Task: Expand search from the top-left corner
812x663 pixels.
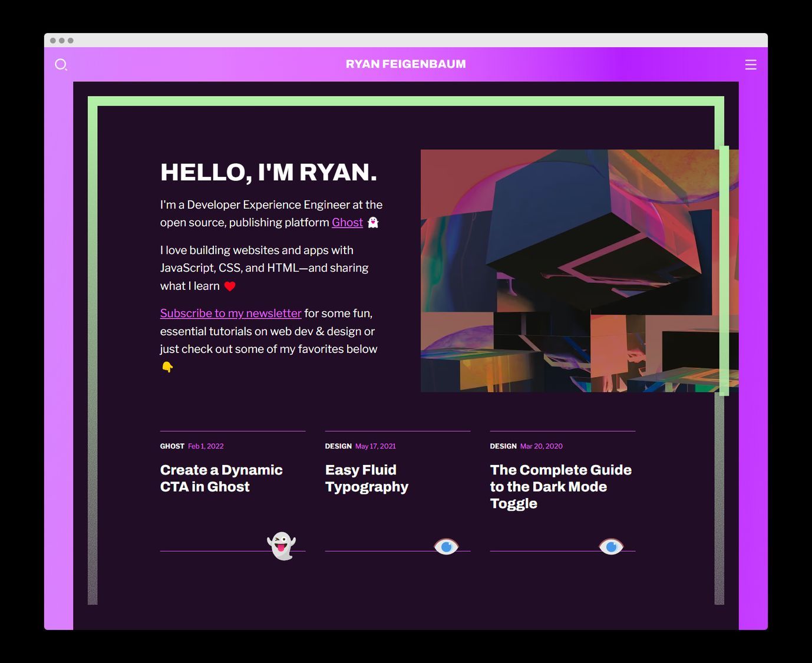Action: [x=61, y=65]
